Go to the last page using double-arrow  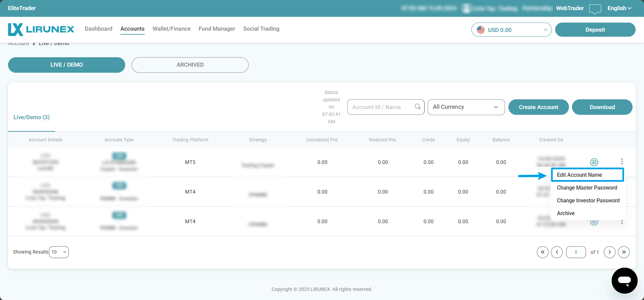[623, 252]
